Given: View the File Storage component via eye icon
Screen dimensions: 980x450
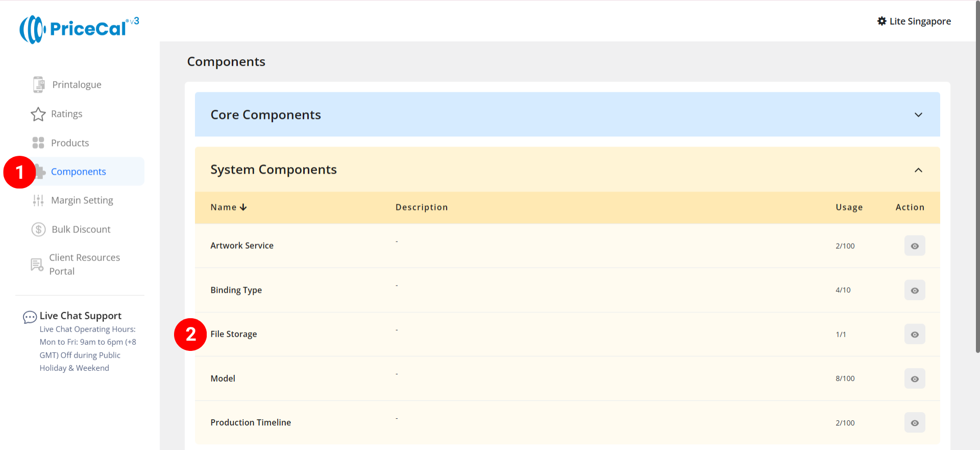Looking at the screenshot, I should pos(914,335).
